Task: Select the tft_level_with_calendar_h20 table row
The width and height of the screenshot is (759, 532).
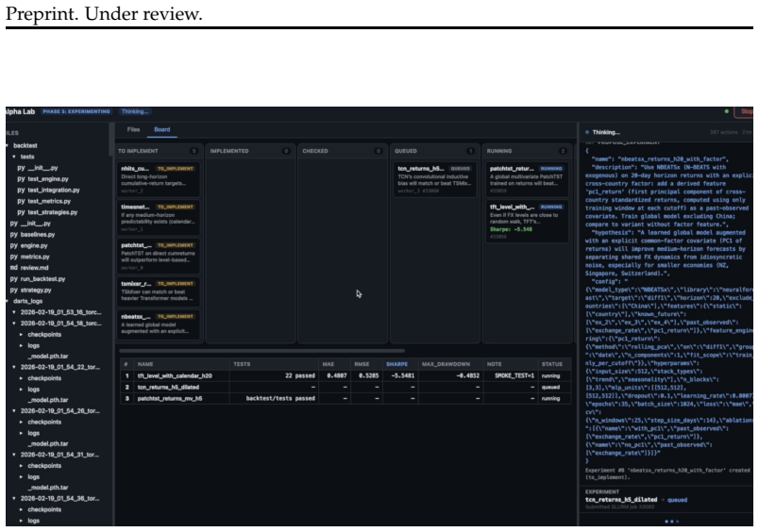Action: tap(346, 375)
